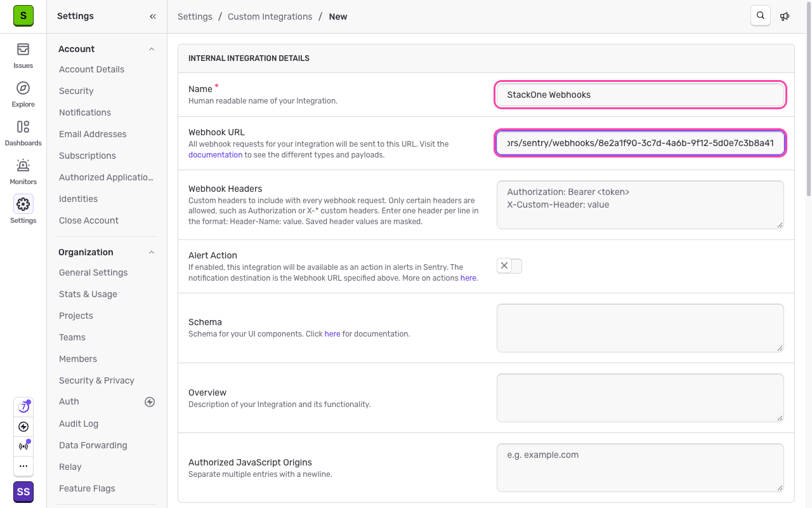Focus the Name input field
The image size is (812, 508).
[x=640, y=95]
